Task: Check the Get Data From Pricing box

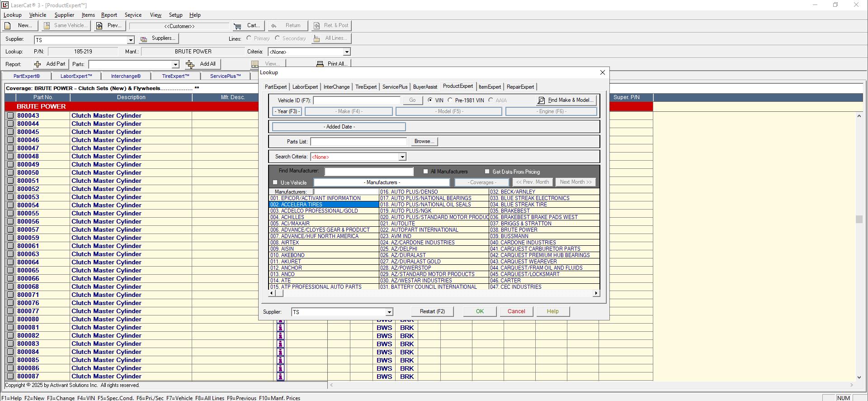Action: tap(487, 172)
